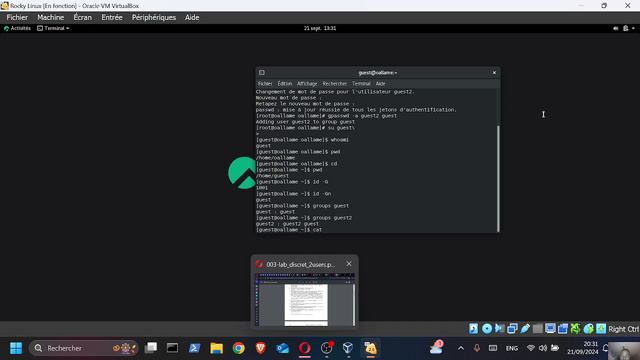
Task: Open File Explorer from the taskbar
Action: point(216,348)
